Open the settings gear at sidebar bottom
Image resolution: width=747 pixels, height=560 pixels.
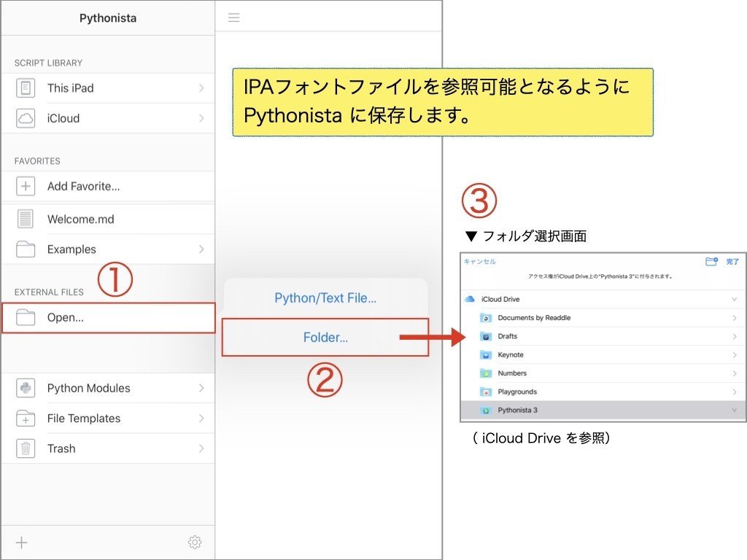point(194,542)
